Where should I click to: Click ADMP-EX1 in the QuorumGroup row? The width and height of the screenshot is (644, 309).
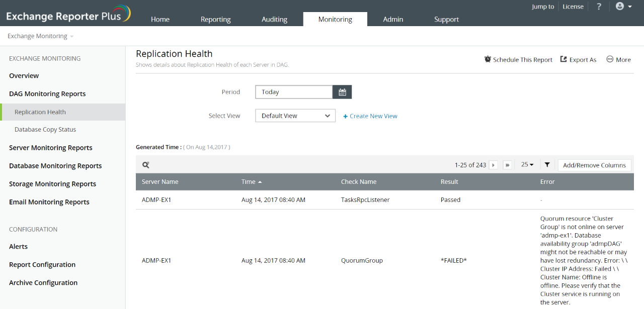156,261
